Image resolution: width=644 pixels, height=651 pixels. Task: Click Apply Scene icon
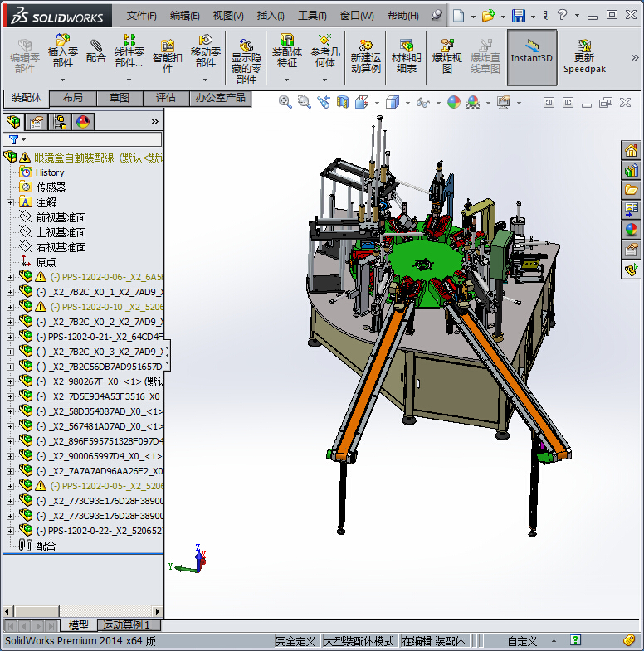(x=473, y=102)
